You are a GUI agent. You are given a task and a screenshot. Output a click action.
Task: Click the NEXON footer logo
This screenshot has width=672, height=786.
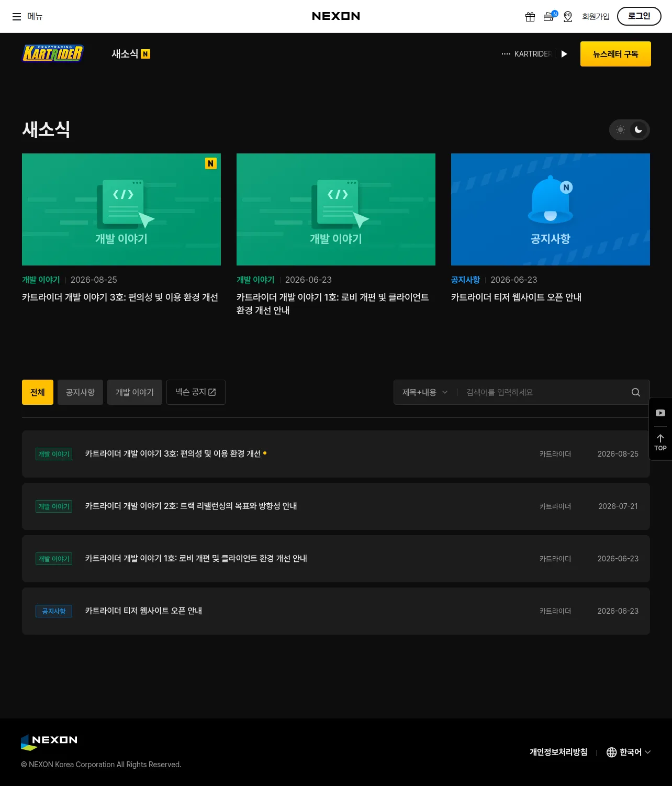tap(49, 741)
